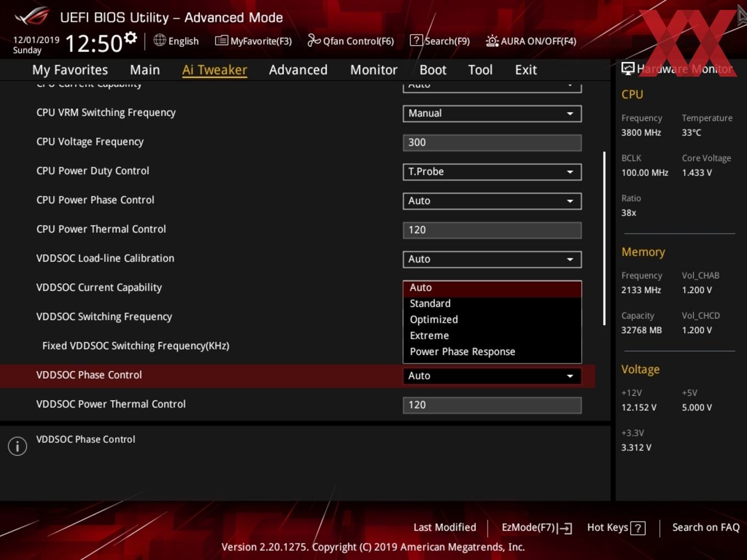Image resolution: width=747 pixels, height=560 pixels.
Task: Click the ROG logo icon
Action: tap(32, 16)
